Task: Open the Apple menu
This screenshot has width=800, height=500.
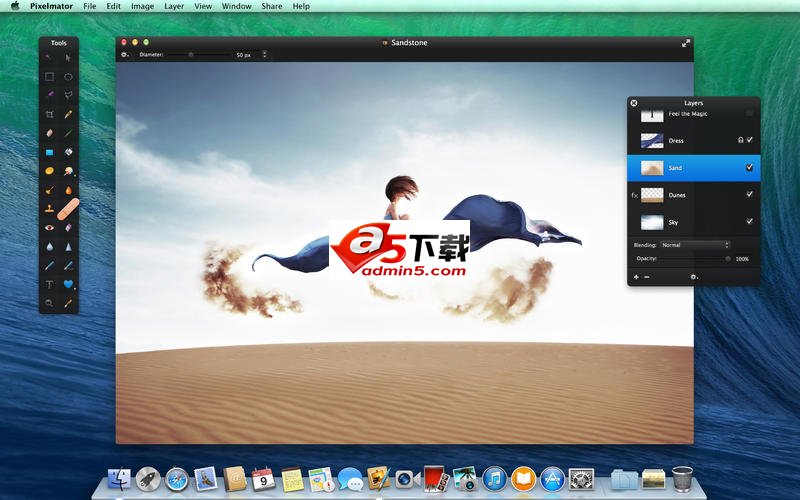Action: click(x=15, y=6)
